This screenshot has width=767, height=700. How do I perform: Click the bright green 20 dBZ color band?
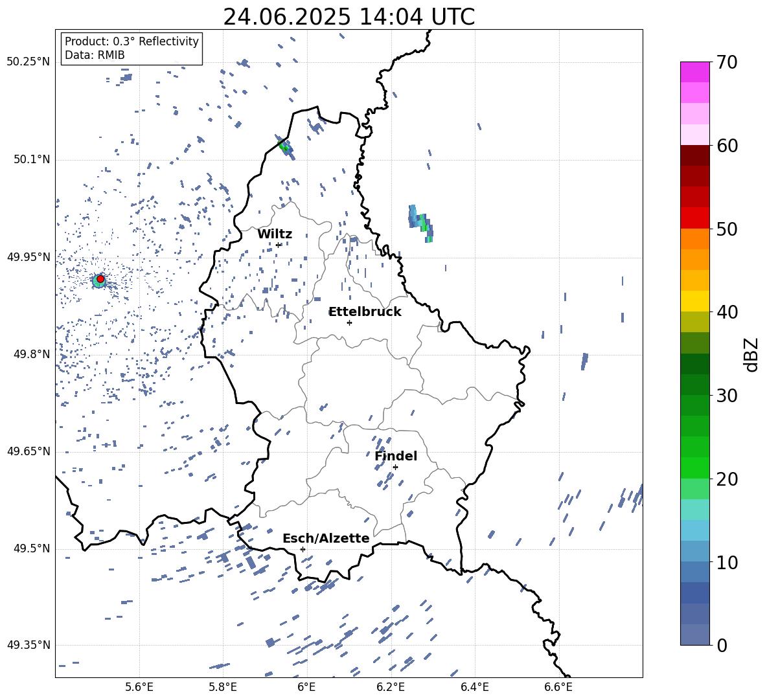(x=695, y=468)
